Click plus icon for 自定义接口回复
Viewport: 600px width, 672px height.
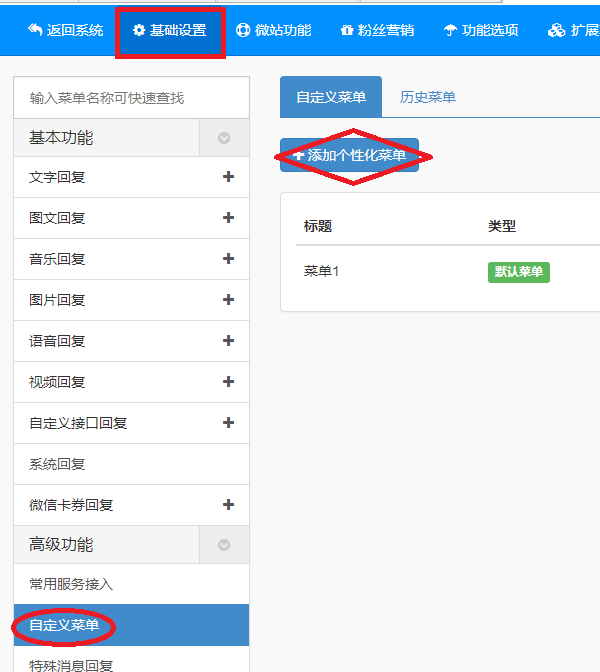coord(228,423)
